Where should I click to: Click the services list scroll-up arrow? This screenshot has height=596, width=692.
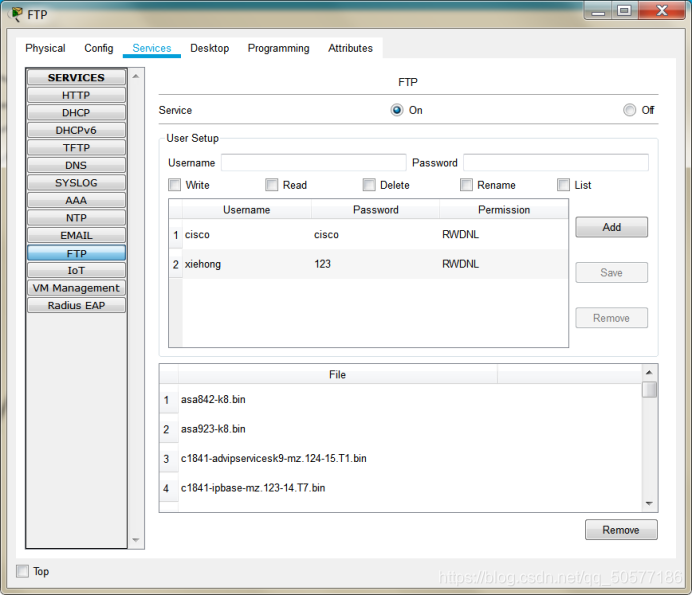pyautogui.click(x=136, y=76)
